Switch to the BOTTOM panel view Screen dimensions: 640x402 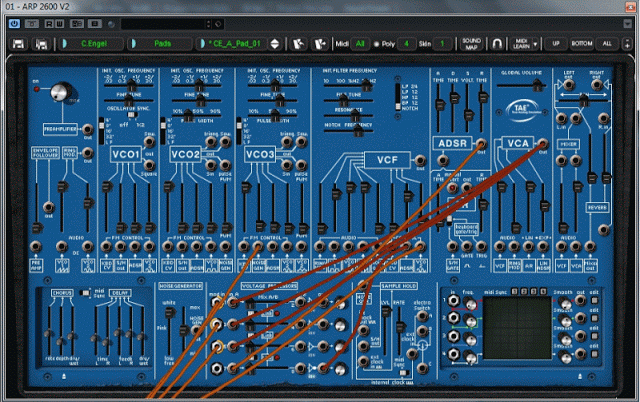[x=582, y=44]
